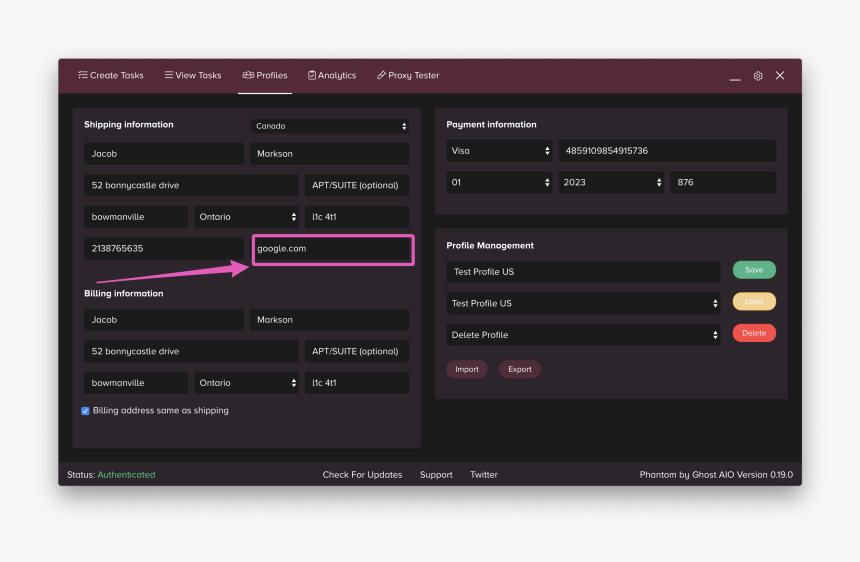Viewport: 860px width, 562px height.
Task: Click the Analytics clipboard icon
Action: tap(312, 75)
